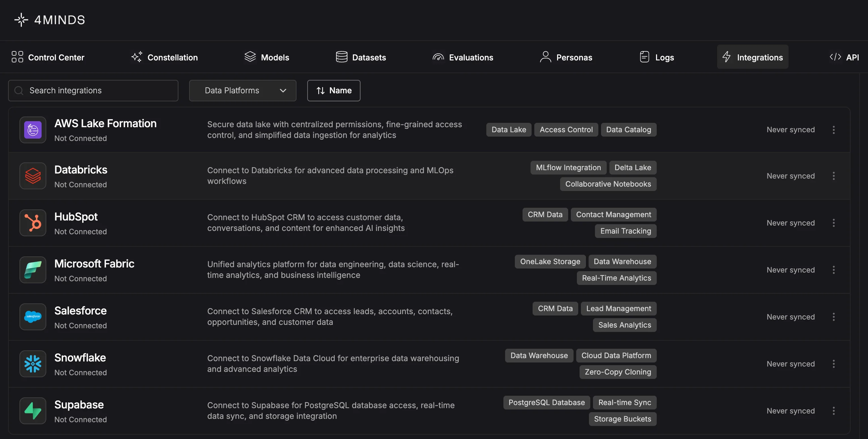Click 'Not Connected' under Supabase
The height and width of the screenshot is (439, 868).
[x=80, y=420]
